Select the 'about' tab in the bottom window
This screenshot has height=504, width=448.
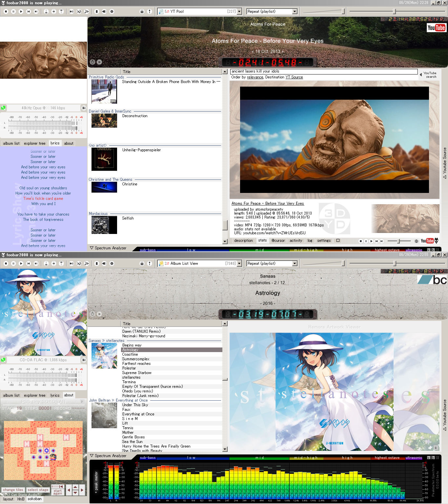tap(69, 395)
